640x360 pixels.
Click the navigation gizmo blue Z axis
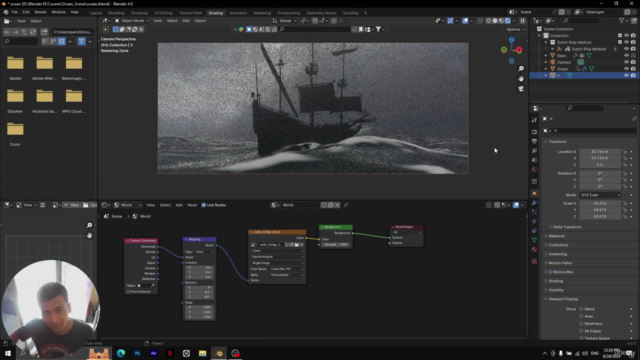(511, 40)
